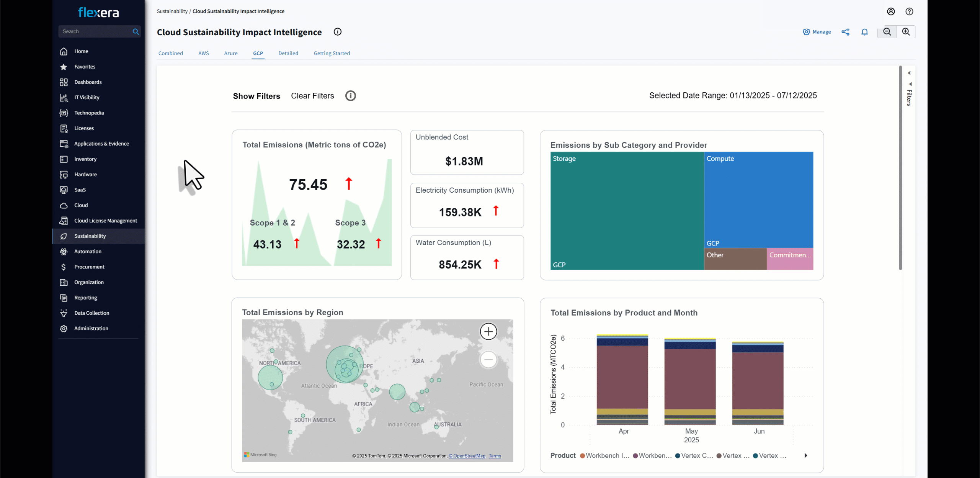Switch to the AWS tab
The width and height of the screenshot is (980, 478).
203,53
